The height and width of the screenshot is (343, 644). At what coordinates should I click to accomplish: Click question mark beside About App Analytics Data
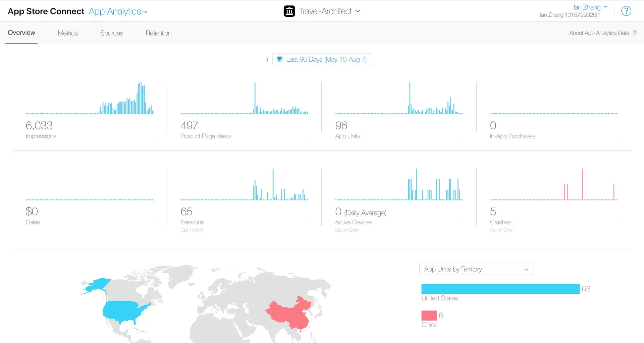tap(635, 33)
